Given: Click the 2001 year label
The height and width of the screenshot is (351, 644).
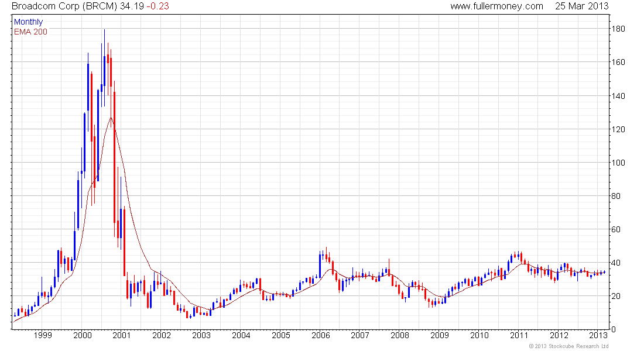Looking at the screenshot, I should 122,335.
